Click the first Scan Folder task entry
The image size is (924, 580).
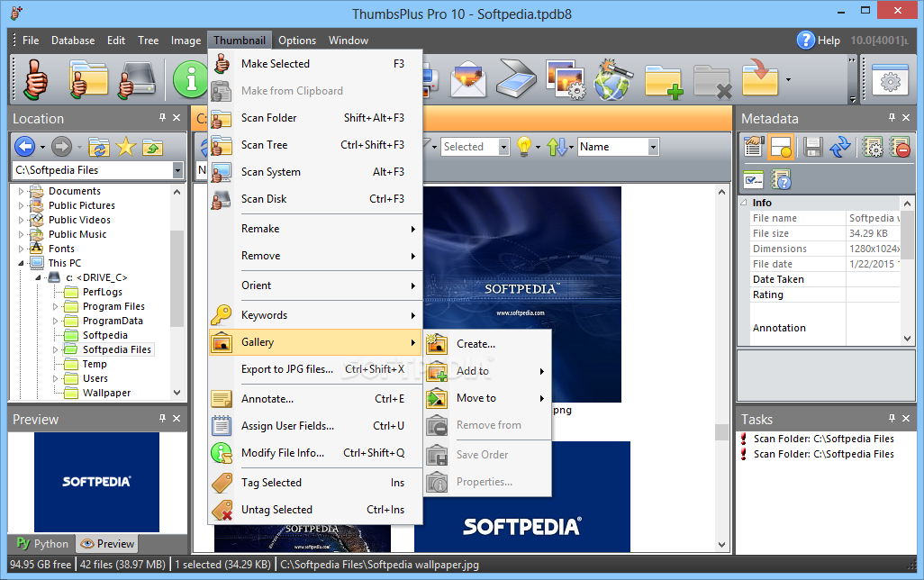coord(823,440)
